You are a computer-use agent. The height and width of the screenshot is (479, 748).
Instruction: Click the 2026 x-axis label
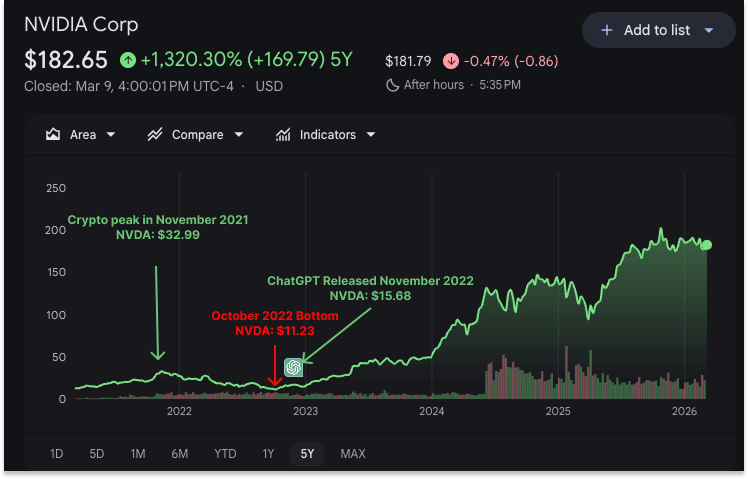685,411
